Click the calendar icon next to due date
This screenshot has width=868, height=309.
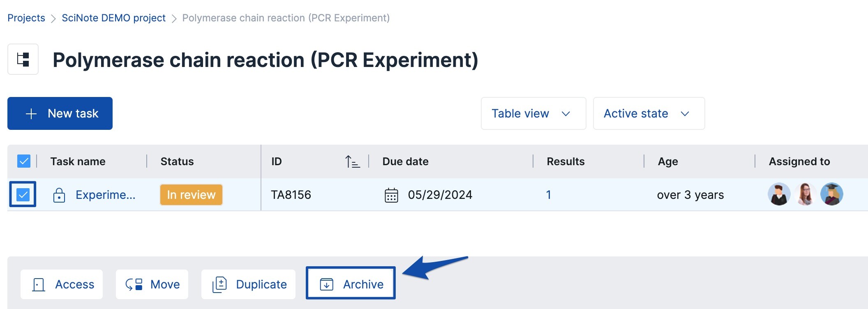391,195
